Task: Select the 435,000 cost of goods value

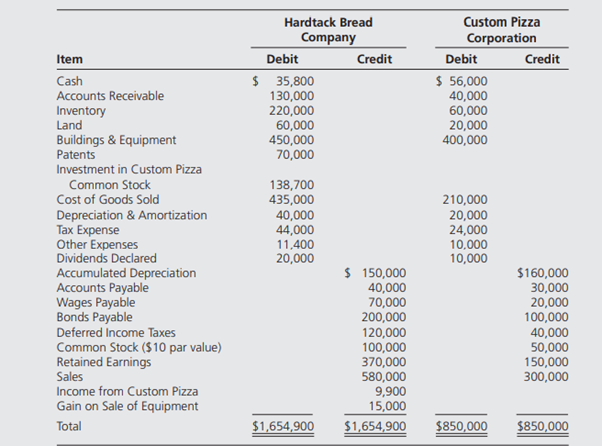Action: [292, 200]
